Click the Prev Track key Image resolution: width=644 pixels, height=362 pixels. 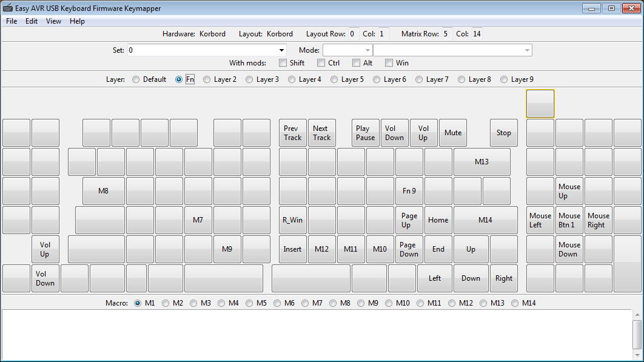click(x=293, y=133)
